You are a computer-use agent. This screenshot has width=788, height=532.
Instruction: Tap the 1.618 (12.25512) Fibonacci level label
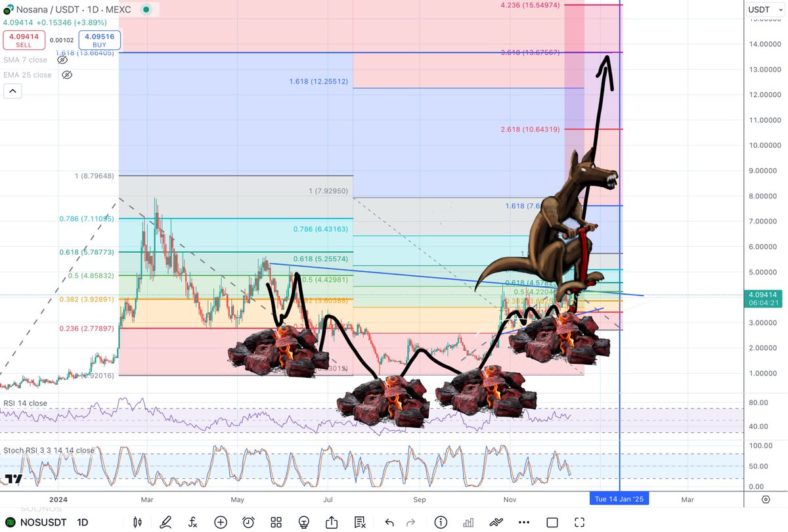pyautogui.click(x=318, y=81)
